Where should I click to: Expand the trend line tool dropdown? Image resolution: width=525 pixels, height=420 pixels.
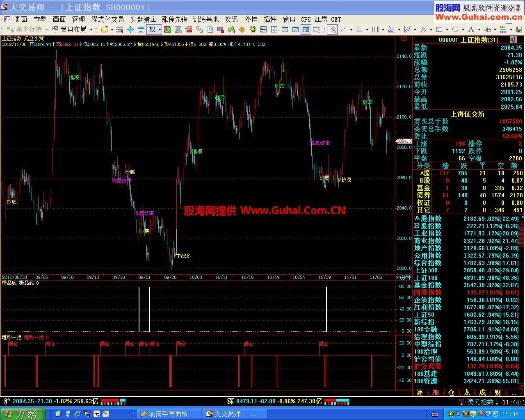click(x=352, y=30)
